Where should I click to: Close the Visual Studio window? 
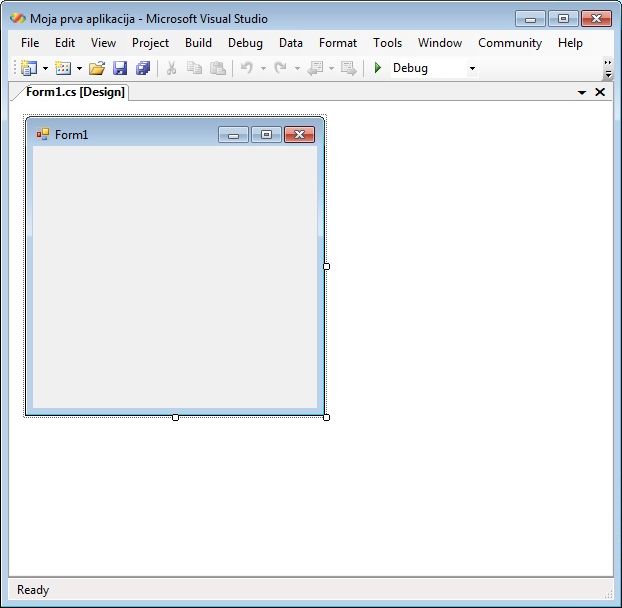point(596,19)
